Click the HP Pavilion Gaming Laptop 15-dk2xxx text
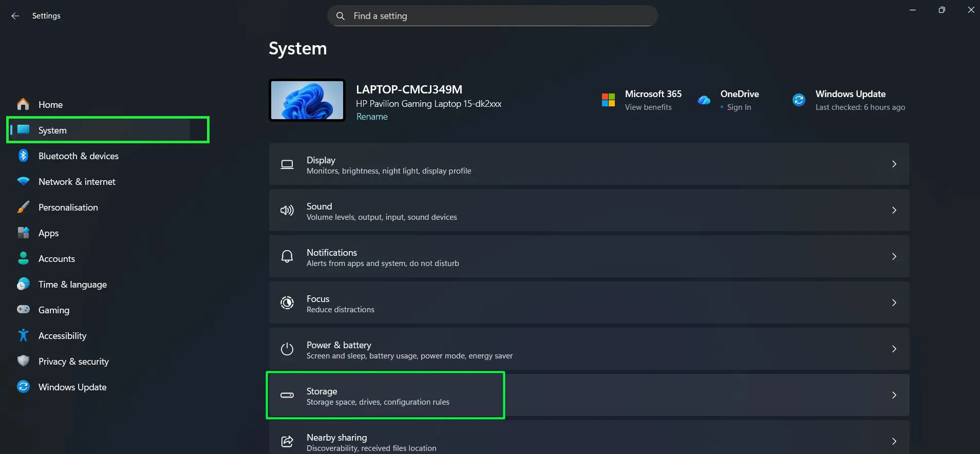The image size is (980, 454). (x=429, y=104)
